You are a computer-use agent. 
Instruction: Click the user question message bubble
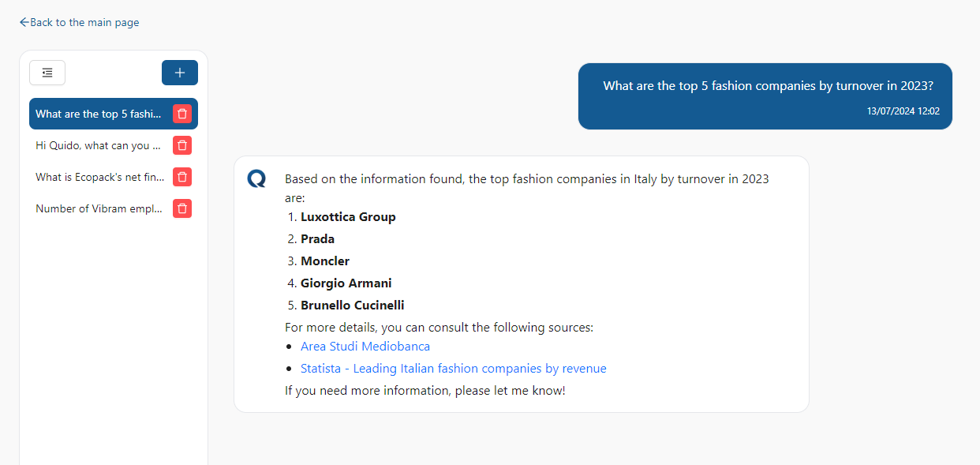pos(765,96)
